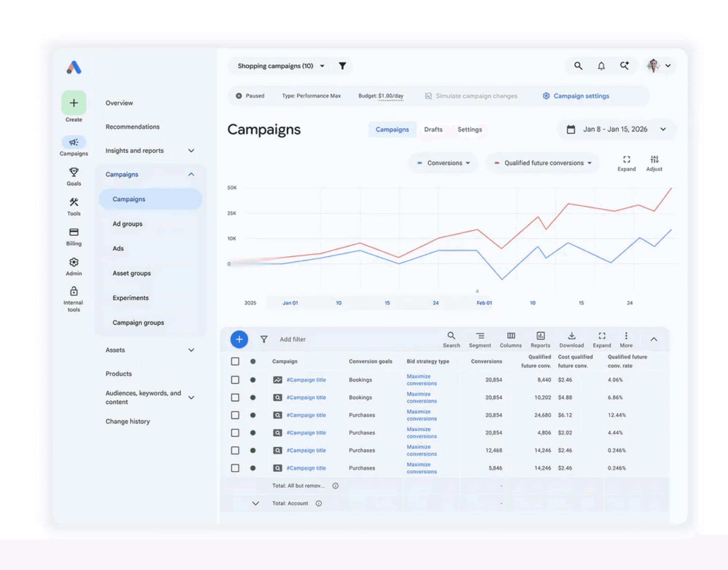The height and width of the screenshot is (570, 728).
Task: Click the top search magnifier icon
Action: (x=578, y=66)
